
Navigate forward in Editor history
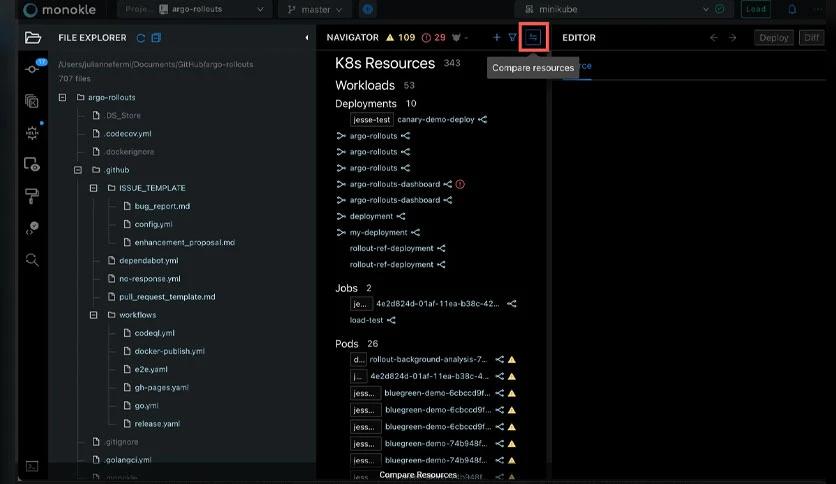[x=733, y=37]
